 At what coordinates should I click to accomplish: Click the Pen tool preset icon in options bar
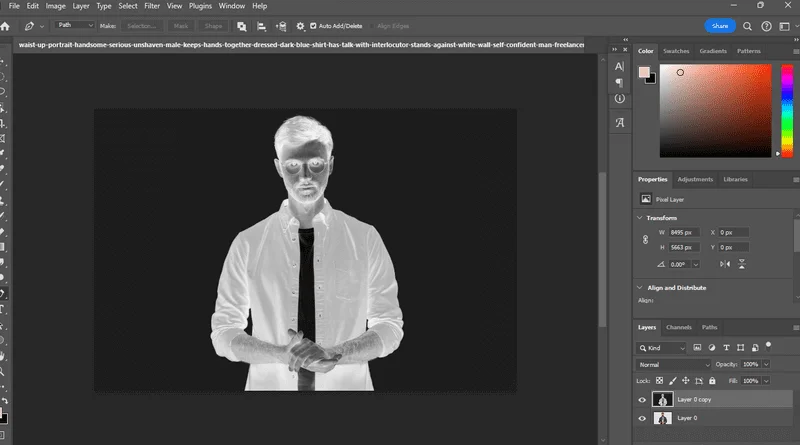29,26
